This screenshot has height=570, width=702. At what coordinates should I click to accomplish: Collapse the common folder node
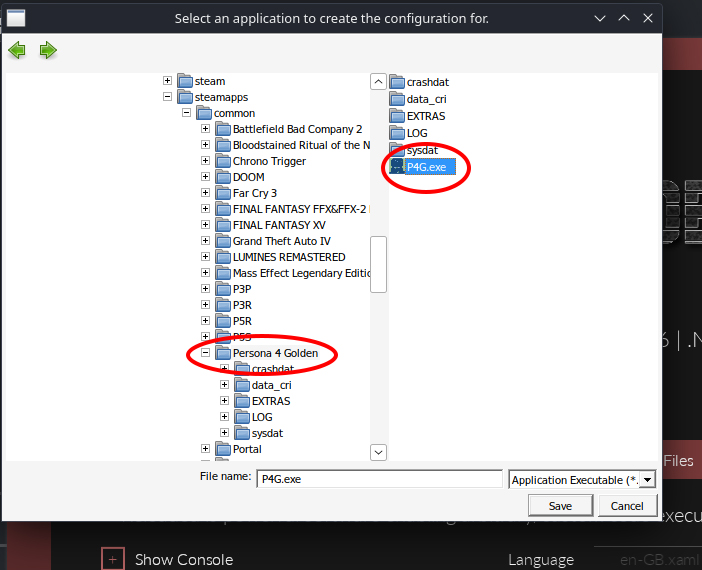tap(186, 113)
